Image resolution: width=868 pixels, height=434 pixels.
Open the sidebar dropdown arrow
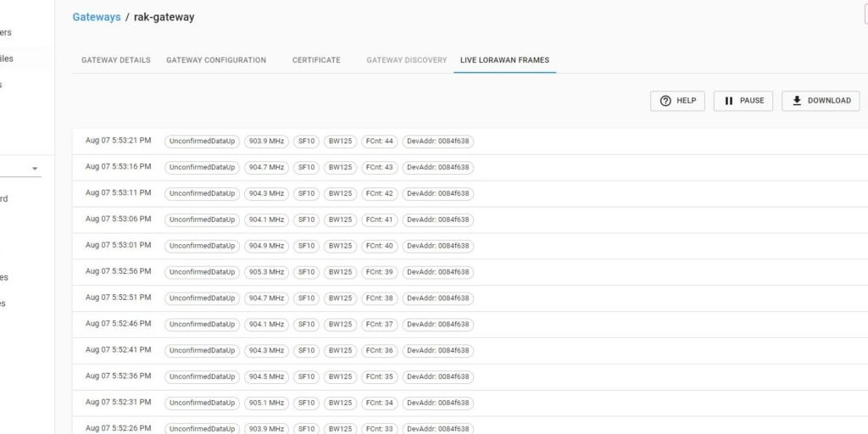point(35,169)
